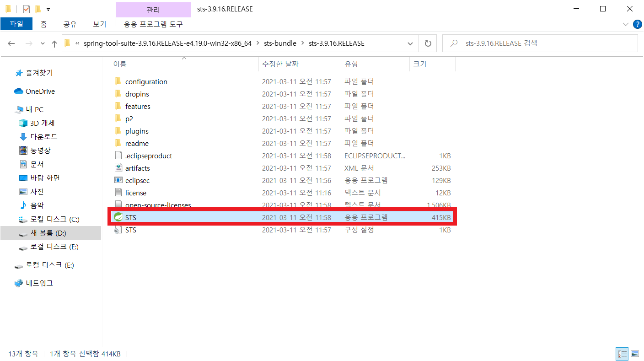Navigate to spring-tool-suite-3.9.16 breadcrumb folder
Screen dimensions: 644x361
167,43
